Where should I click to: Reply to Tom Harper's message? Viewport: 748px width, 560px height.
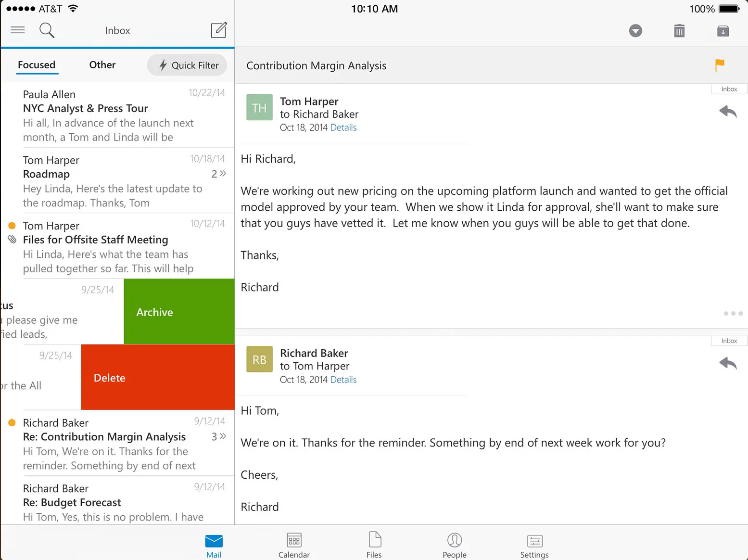click(x=728, y=112)
